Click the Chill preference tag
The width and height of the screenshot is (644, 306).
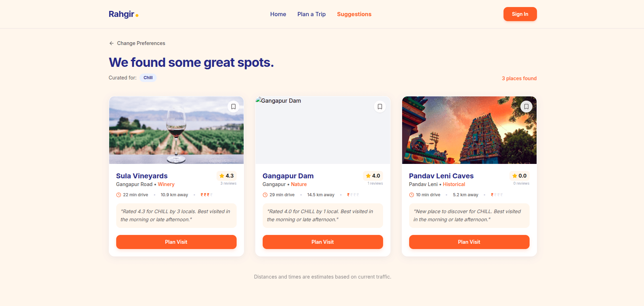(x=148, y=78)
